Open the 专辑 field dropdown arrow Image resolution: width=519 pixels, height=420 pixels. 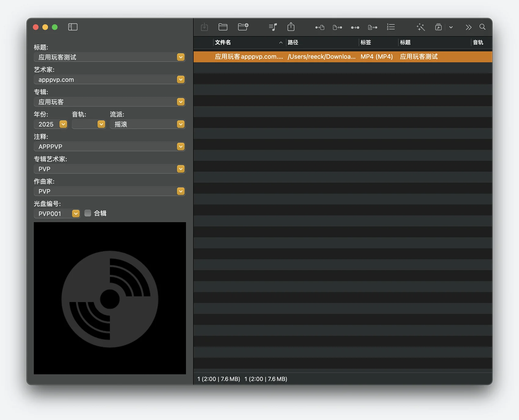pos(181,102)
